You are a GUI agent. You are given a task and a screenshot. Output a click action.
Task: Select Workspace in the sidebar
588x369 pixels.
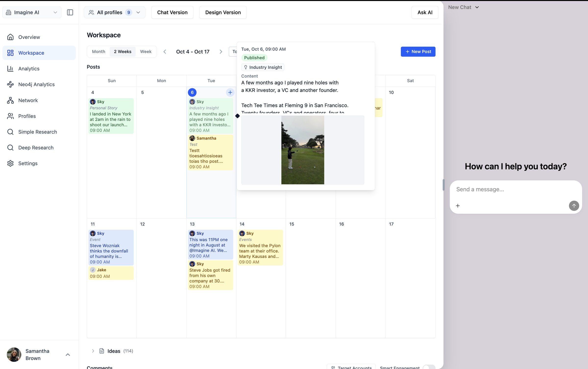pos(39,53)
